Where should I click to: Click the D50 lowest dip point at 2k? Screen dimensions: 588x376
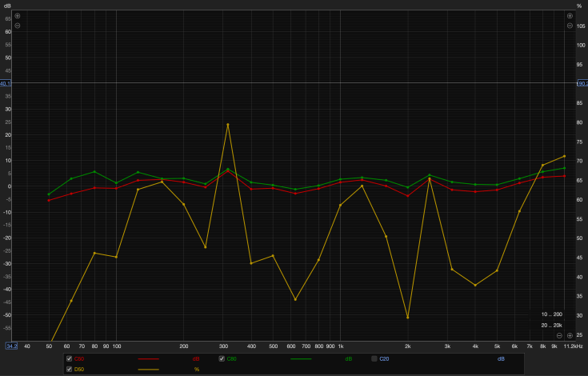[x=408, y=318]
